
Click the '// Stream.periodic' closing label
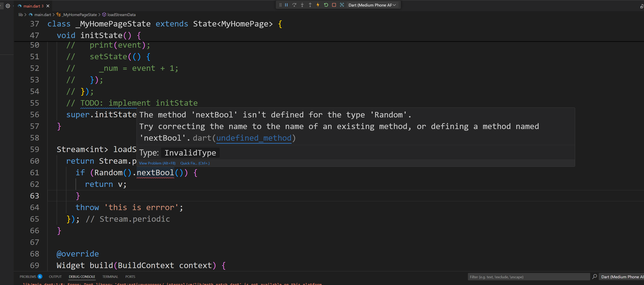[x=128, y=219]
